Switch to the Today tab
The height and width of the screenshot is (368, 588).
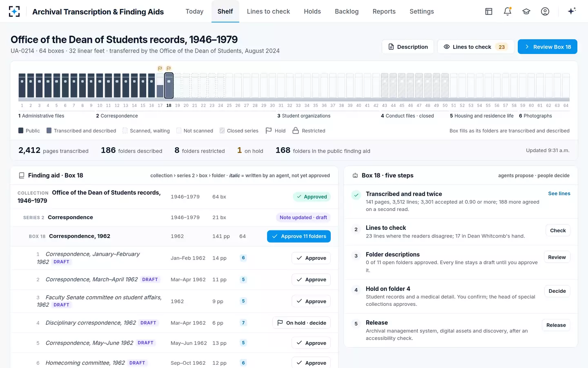(194, 11)
